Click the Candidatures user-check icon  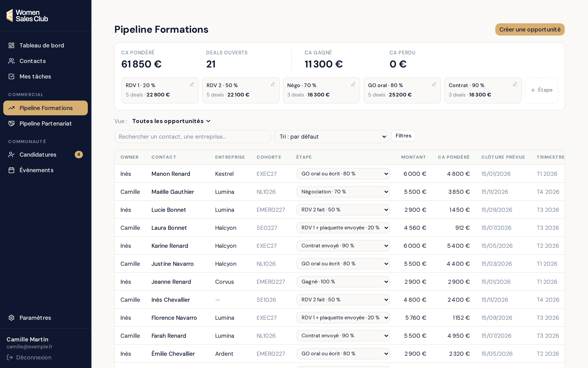point(11,155)
